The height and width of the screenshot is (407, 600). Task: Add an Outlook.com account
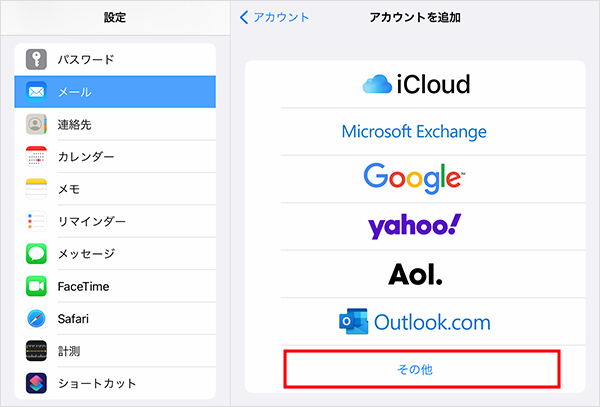coord(414,322)
